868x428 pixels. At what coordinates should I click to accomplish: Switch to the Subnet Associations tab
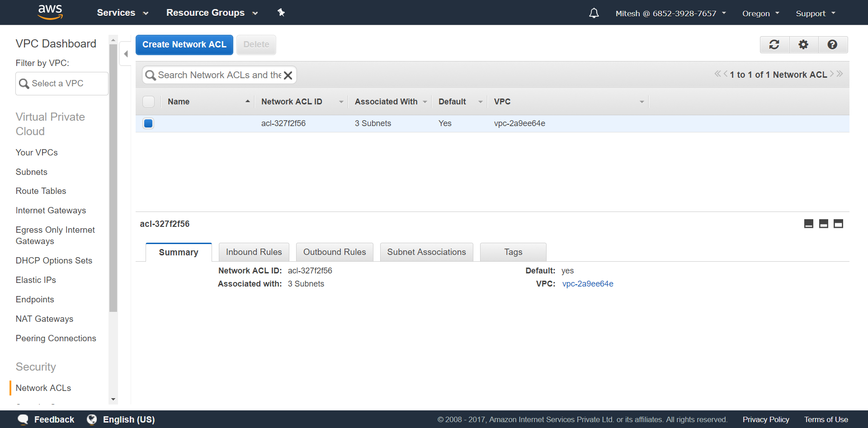point(426,252)
